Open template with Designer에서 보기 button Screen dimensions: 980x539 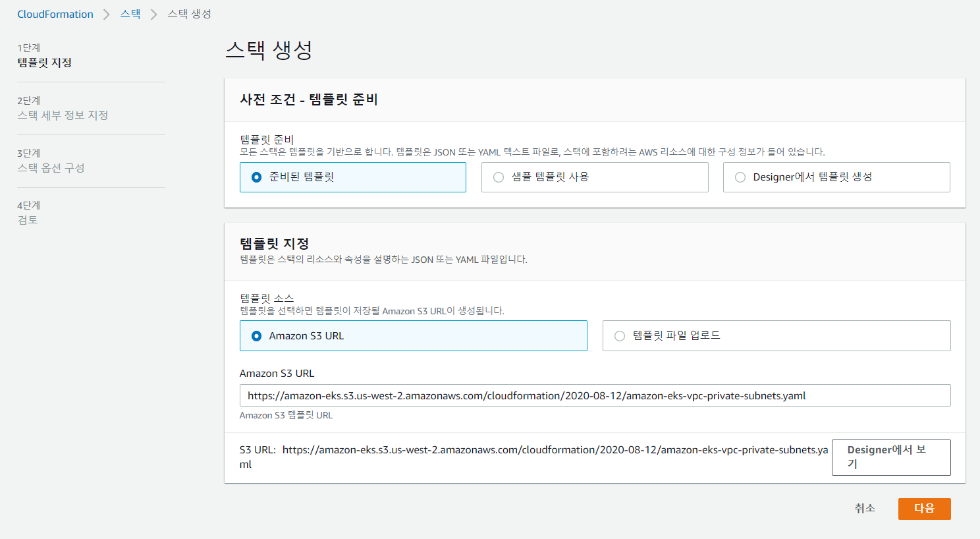tap(891, 457)
